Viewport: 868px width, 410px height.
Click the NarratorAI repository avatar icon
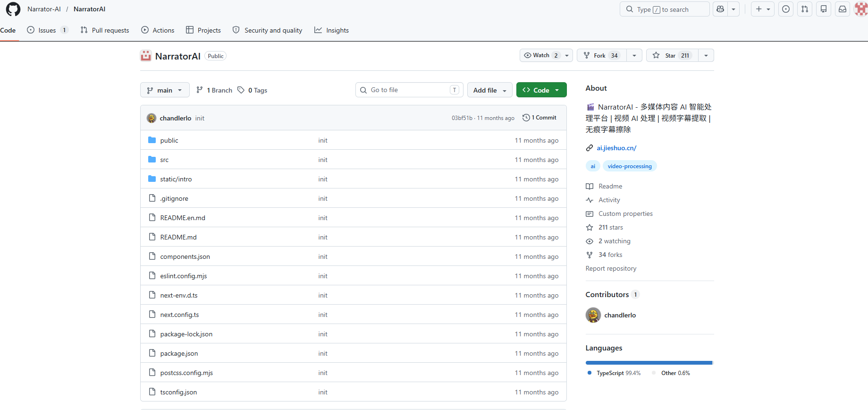pos(146,56)
